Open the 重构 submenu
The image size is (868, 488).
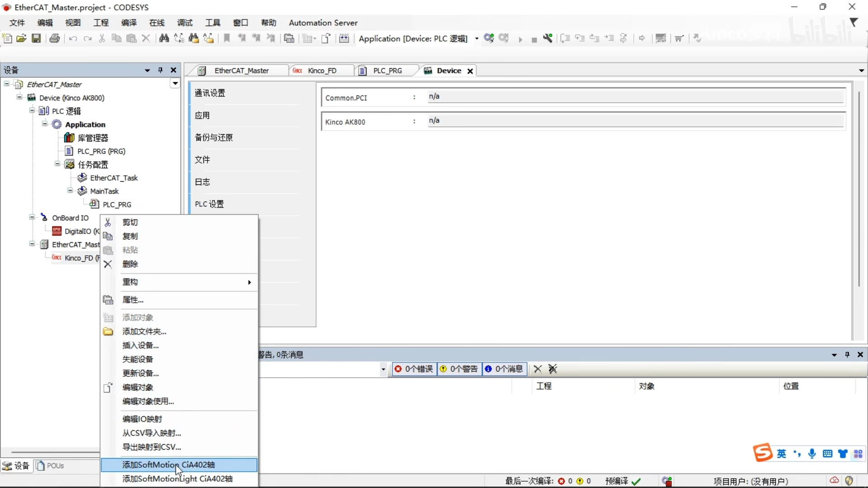coord(179,282)
